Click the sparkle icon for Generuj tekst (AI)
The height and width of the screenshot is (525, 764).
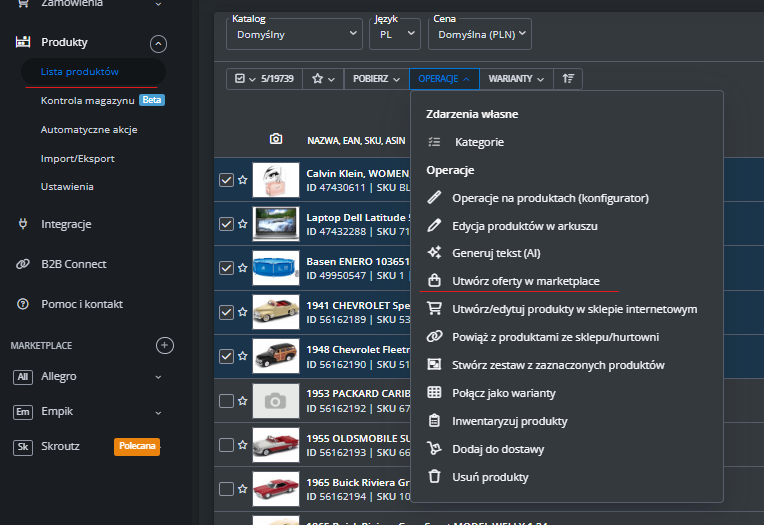click(434, 253)
